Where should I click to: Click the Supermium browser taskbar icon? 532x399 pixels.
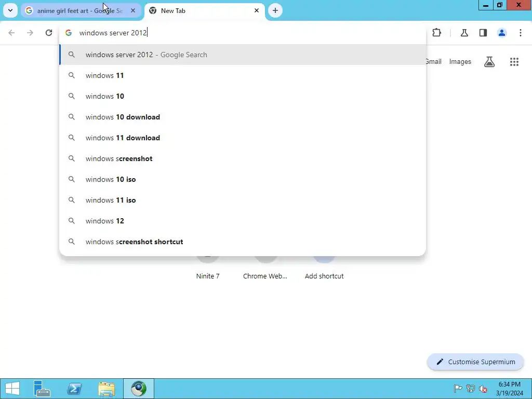pos(139,389)
